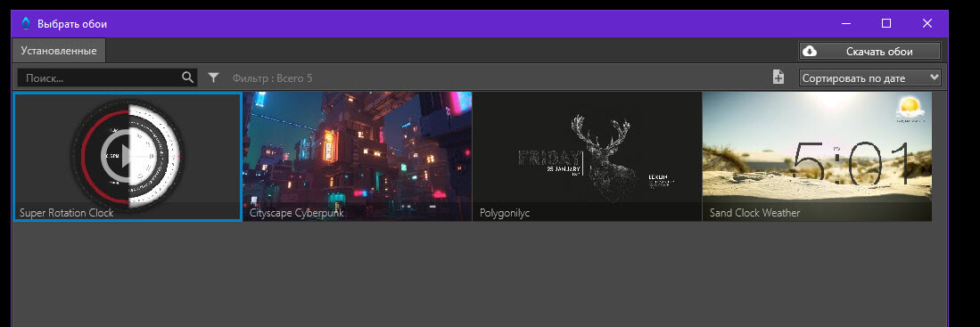Screen dimensions: 980x327
Task: Click the magnifier search icon
Action: (188, 78)
